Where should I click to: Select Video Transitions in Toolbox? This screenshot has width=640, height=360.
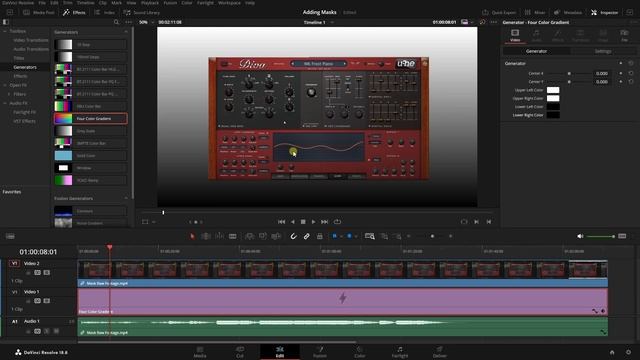pos(31,40)
